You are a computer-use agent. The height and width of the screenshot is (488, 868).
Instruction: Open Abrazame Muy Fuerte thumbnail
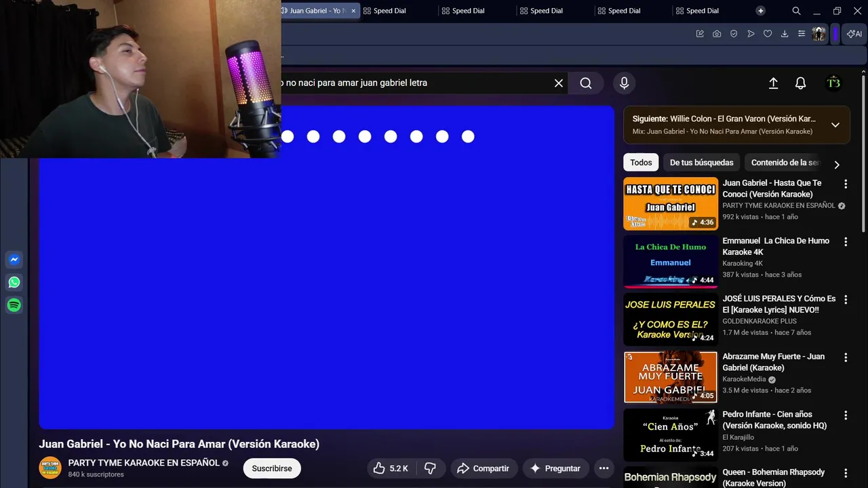[x=670, y=377]
